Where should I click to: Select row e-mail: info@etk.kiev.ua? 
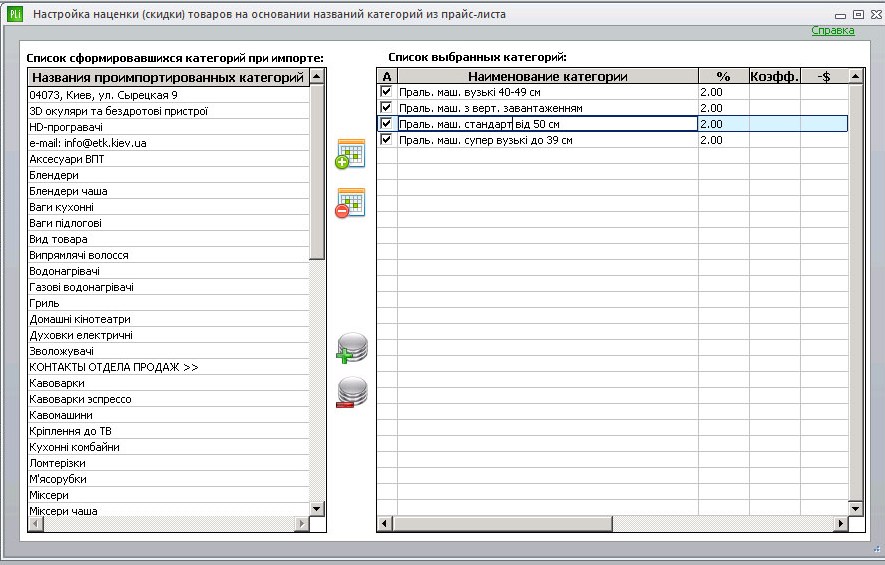tap(168, 143)
